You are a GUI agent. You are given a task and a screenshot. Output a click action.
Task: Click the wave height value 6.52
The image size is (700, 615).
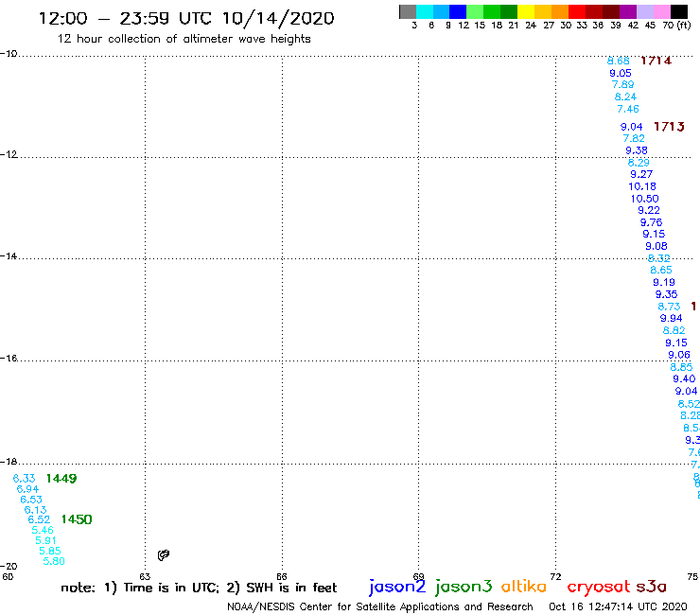(40, 519)
